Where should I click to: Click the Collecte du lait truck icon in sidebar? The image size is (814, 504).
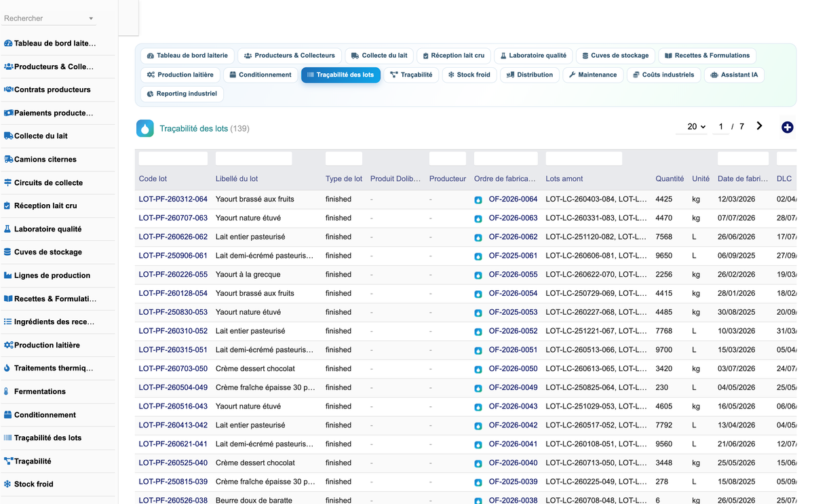[x=8, y=136]
